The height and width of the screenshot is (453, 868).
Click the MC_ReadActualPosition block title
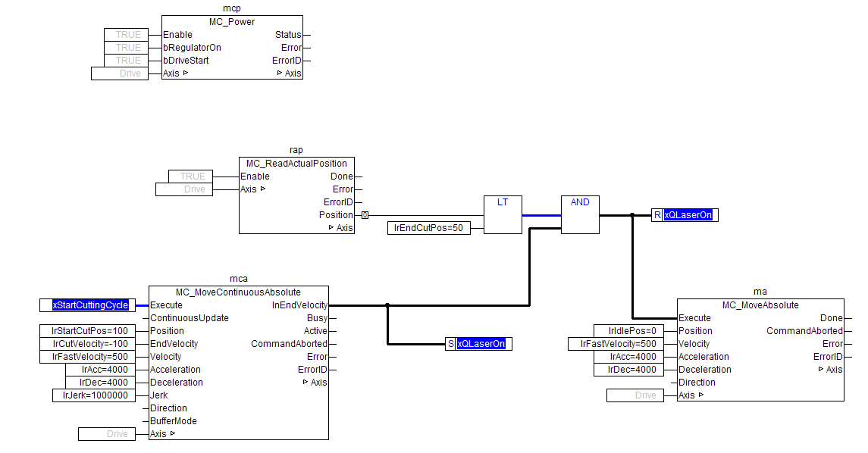tap(296, 164)
